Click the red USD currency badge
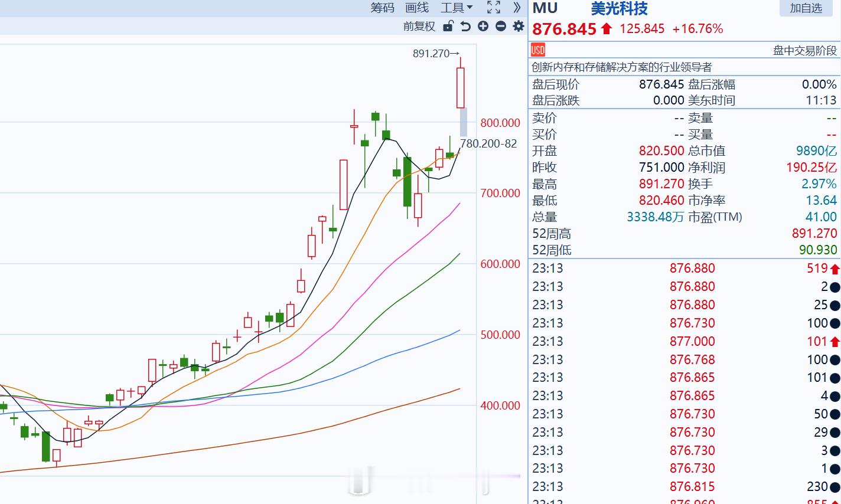Image resolution: width=841 pixels, height=504 pixels. pos(538,50)
